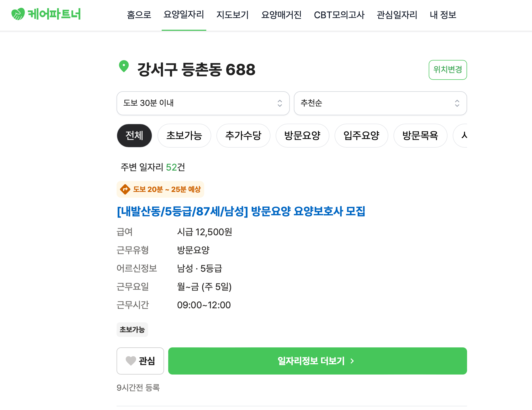
Task: Open the 내발산동 방문요양 job posting link
Action: tap(241, 212)
